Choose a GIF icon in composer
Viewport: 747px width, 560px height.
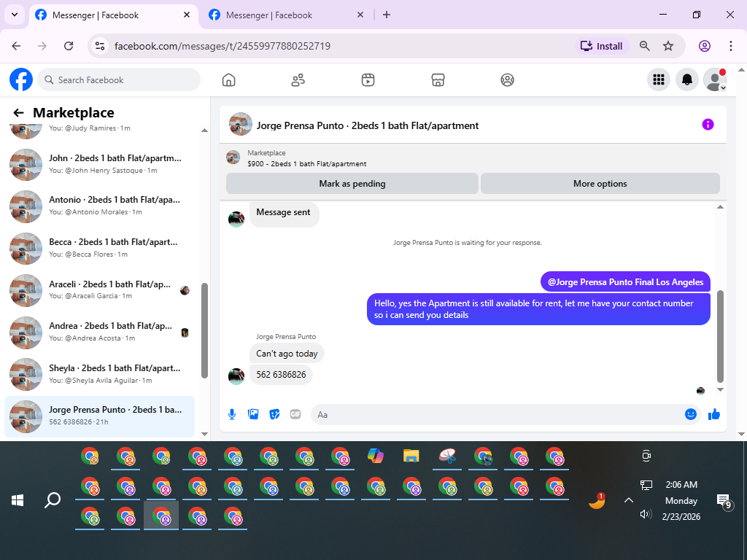click(x=295, y=414)
